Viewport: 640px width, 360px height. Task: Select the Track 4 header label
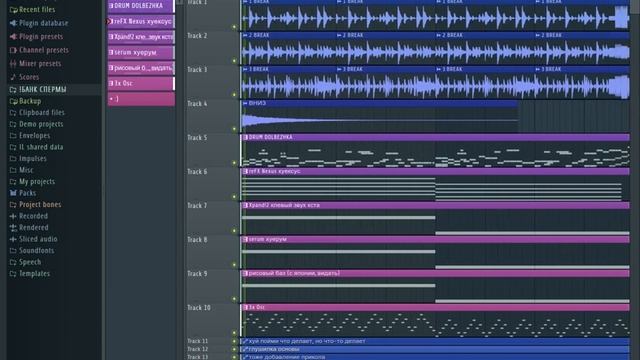[x=197, y=104]
